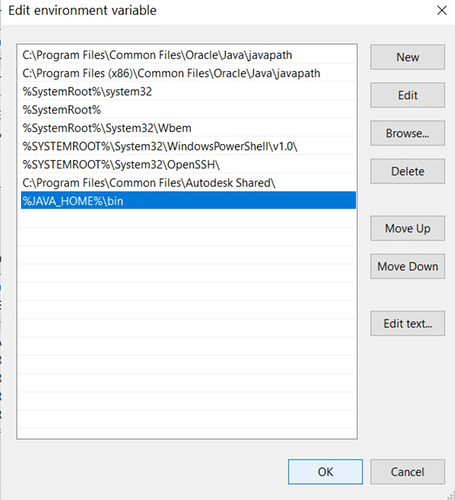Cancel the environment variable dialog
This screenshot has height=500, width=455.
pyautogui.click(x=407, y=472)
